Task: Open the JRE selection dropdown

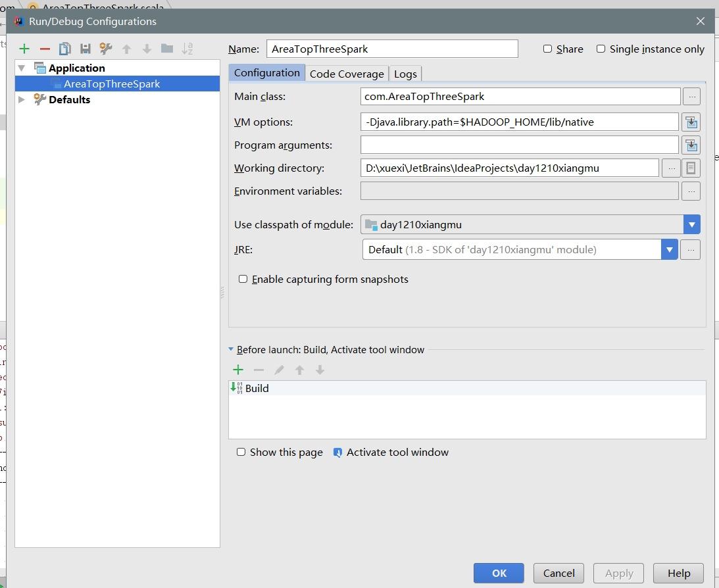Action: pyautogui.click(x=670, y=249)
